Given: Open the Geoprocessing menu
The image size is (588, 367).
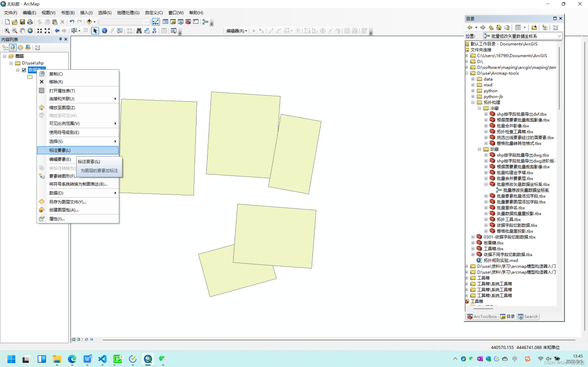Looking at the screenshot, I should (128, 13).
